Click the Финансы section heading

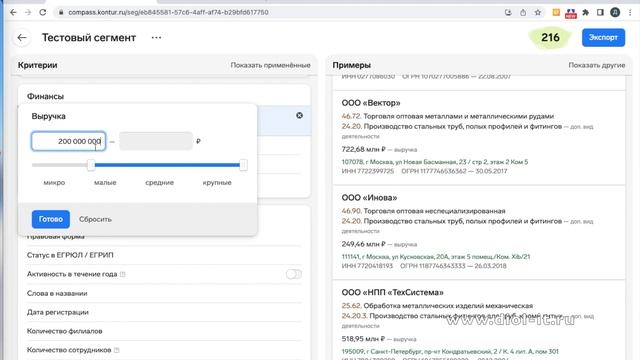tap(45, 97)
